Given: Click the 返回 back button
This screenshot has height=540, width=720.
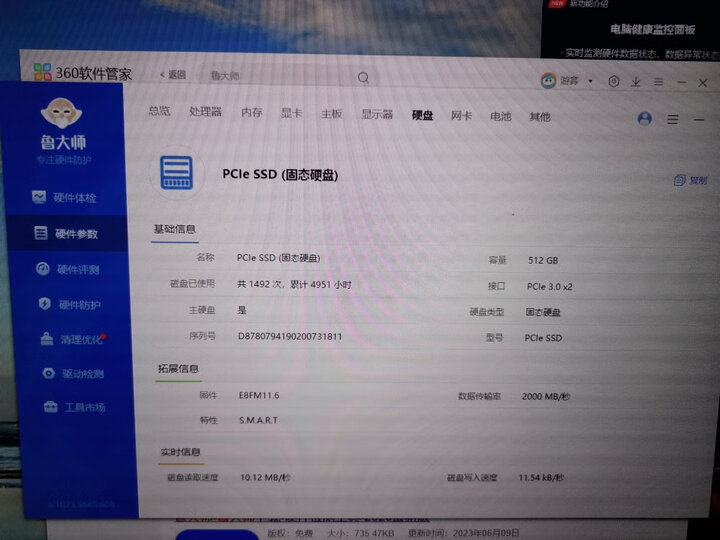Looking at the screenshot, I should click(x=171, y=75).
